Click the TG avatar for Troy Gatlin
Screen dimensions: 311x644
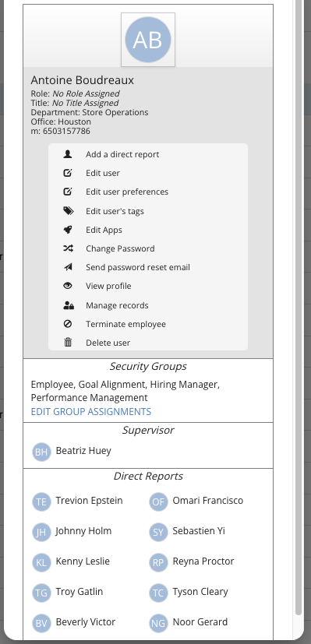coord(41,593)
